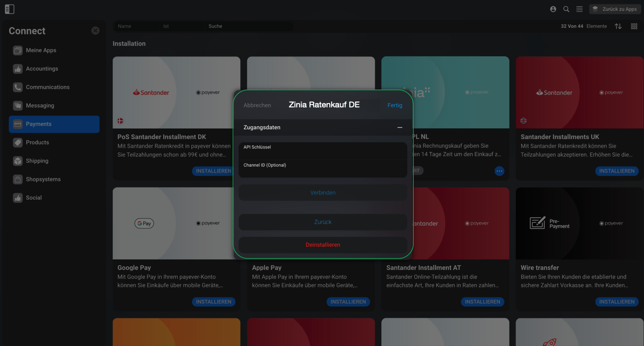The image size is (644, 346).
Task: Click Installieren on the Apple Pay card
Action: pyautogui.click(x=348, y=302)
